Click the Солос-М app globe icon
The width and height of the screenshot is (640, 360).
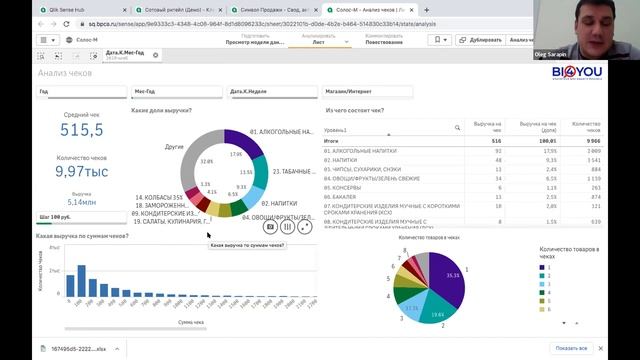pyautogui.click(x=69, y=40)
